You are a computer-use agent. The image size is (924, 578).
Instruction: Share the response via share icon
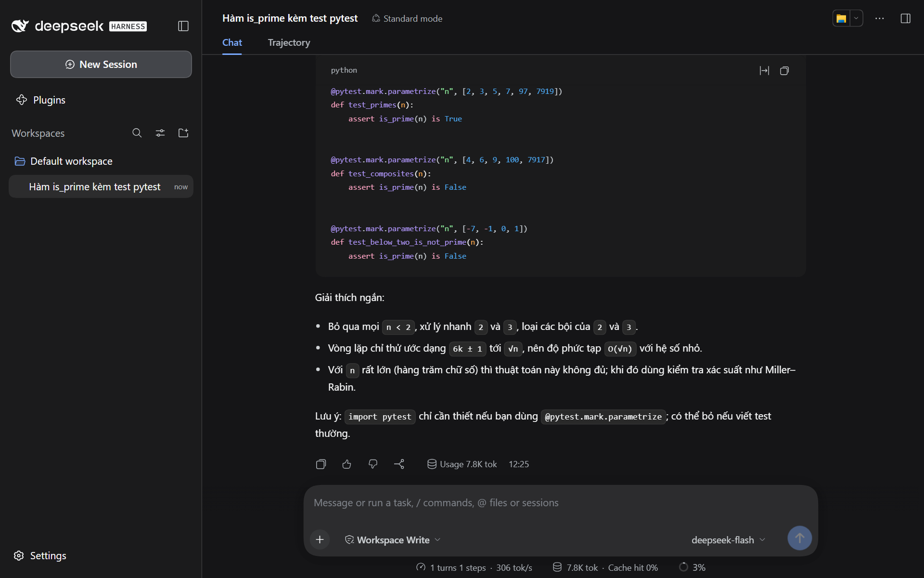coord(399,464)
